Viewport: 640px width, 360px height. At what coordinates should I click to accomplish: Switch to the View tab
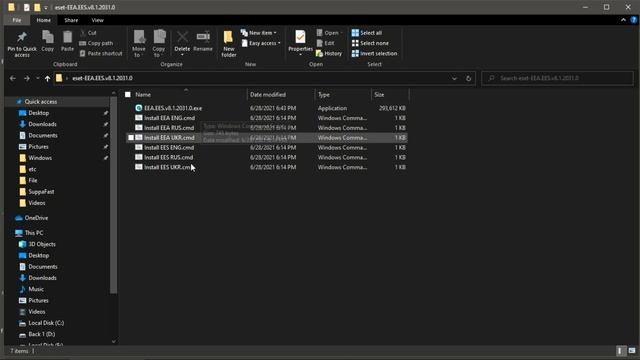[x=98, y=20]
